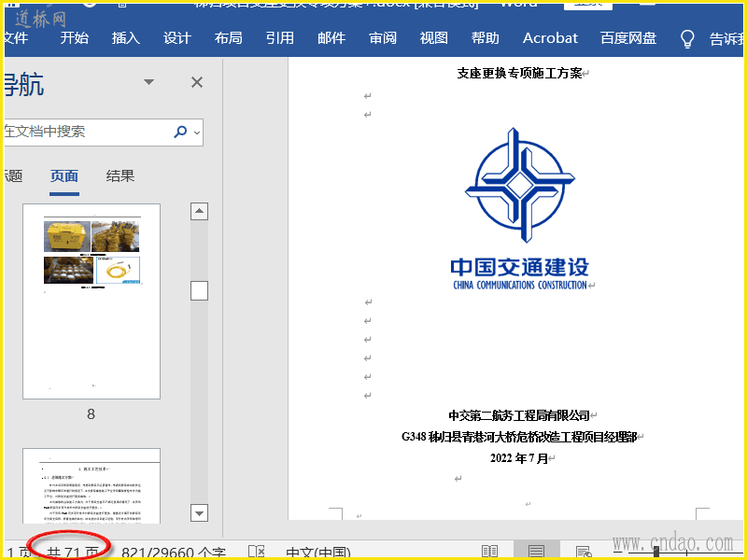This screenshot has height=560, width=747.
Task: Click the thumbnail scrollbar thumb
Action: click(x=199, y=290)
